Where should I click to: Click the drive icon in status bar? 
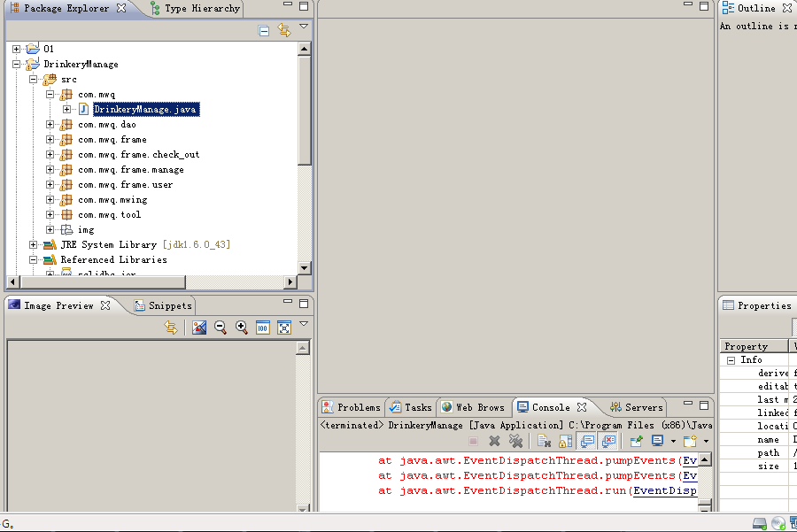point(760,523)
